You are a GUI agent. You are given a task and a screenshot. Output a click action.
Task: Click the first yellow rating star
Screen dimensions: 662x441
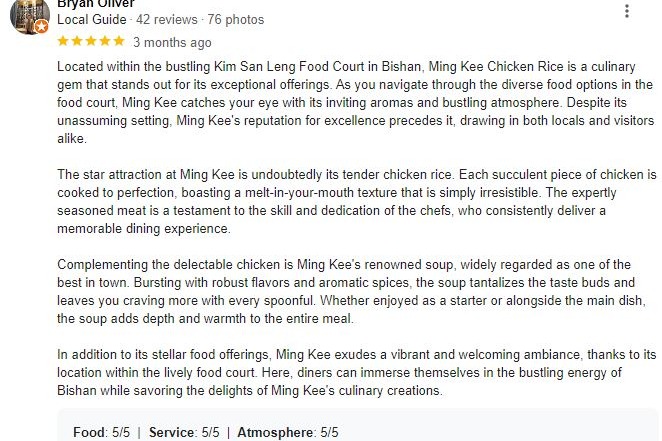coord(63,41)
